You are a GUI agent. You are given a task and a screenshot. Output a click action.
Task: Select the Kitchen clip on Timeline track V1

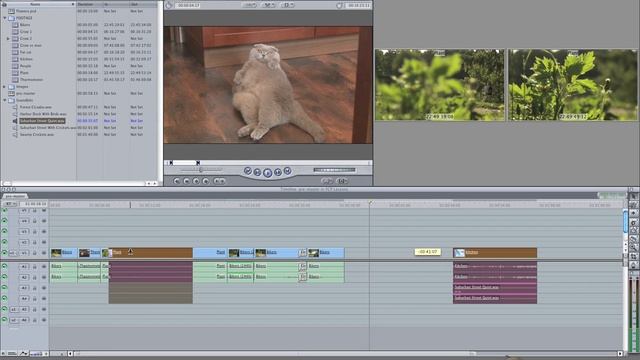(495, 253)
